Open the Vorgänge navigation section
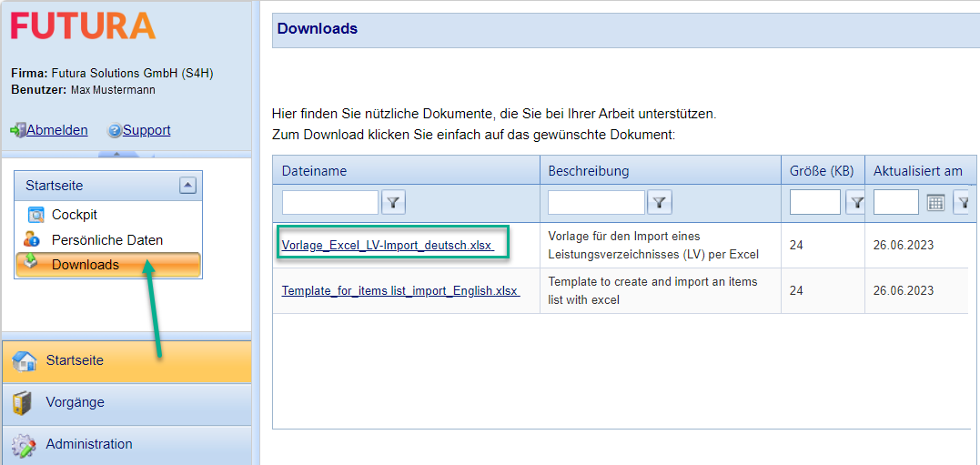 [126, 403]
